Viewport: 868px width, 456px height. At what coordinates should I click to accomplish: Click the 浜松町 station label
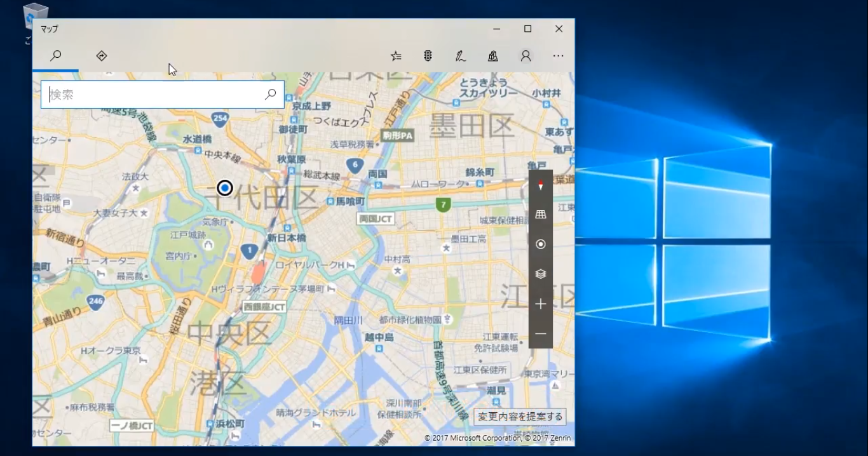click(x=229, y=424)
